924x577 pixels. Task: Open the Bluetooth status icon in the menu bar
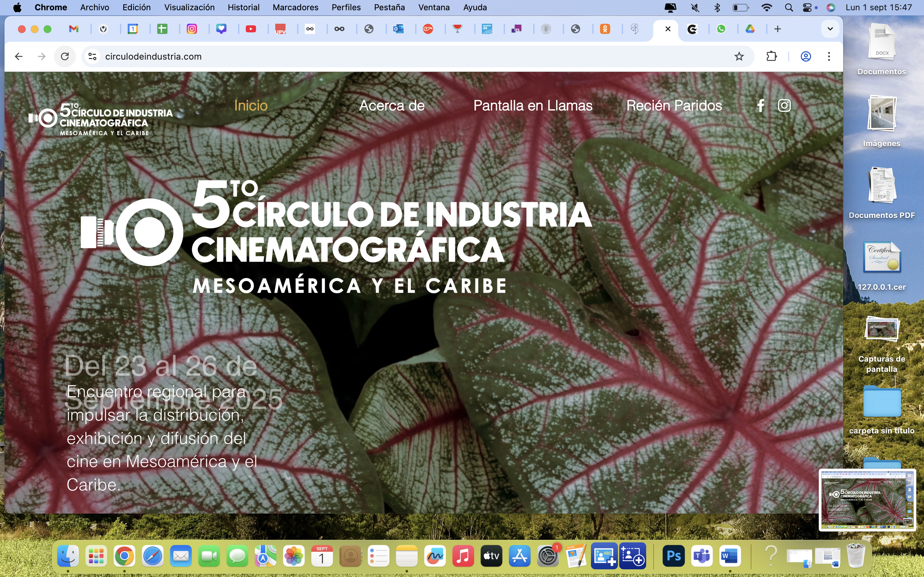tap(717, 8)
